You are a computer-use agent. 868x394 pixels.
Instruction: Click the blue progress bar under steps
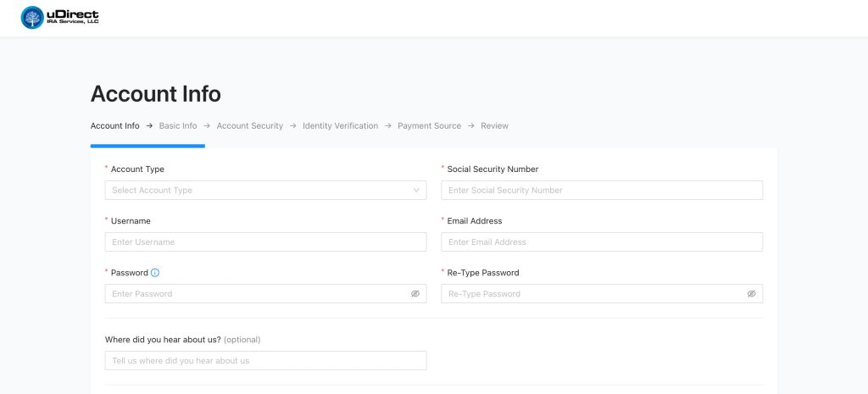147,146
